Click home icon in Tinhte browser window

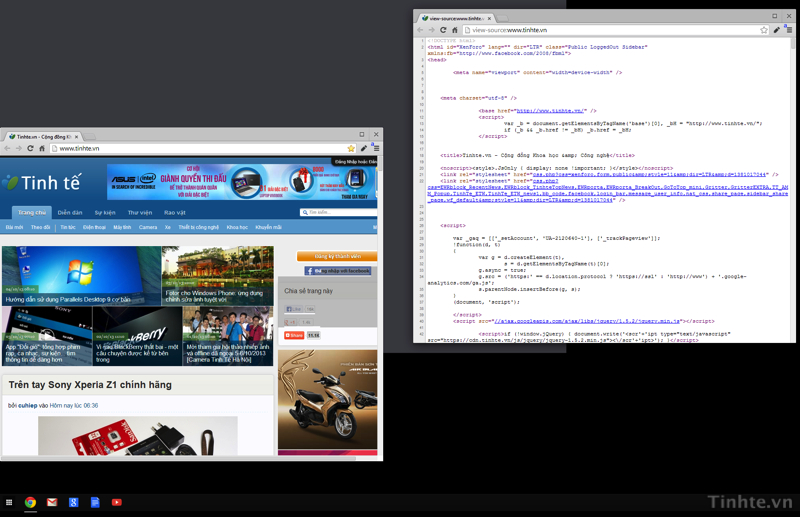click(42, 148)
